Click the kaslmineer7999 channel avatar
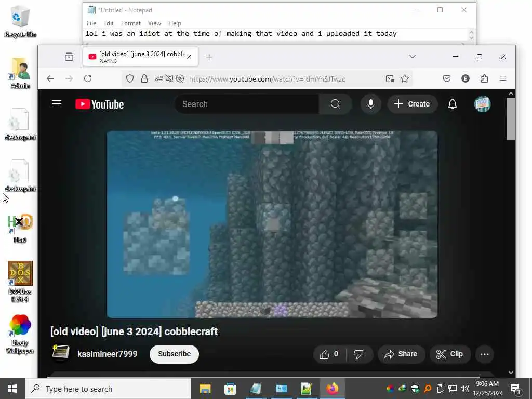The height and width of the screenshot is (399, 532). [61, 353]
